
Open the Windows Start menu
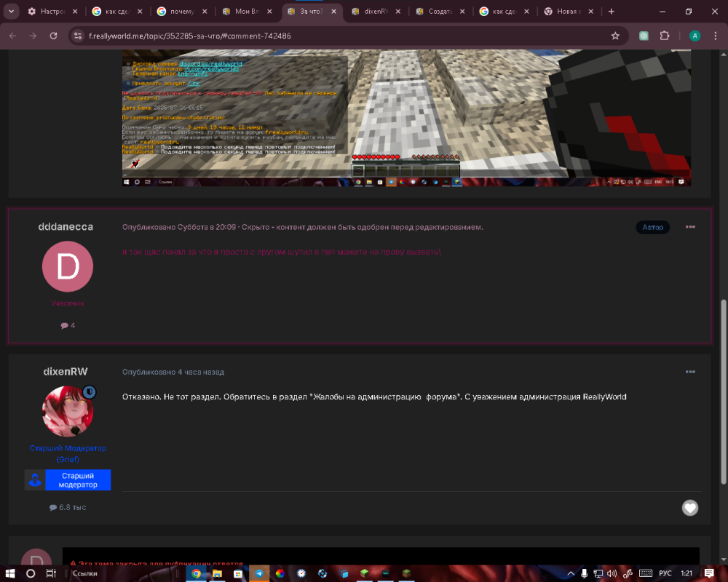[10, 573]
